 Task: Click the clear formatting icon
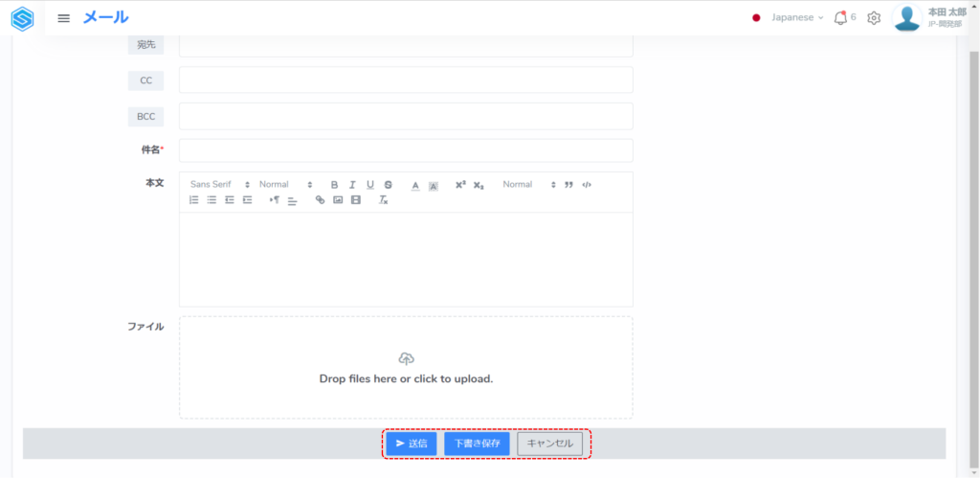click(383, 200)
